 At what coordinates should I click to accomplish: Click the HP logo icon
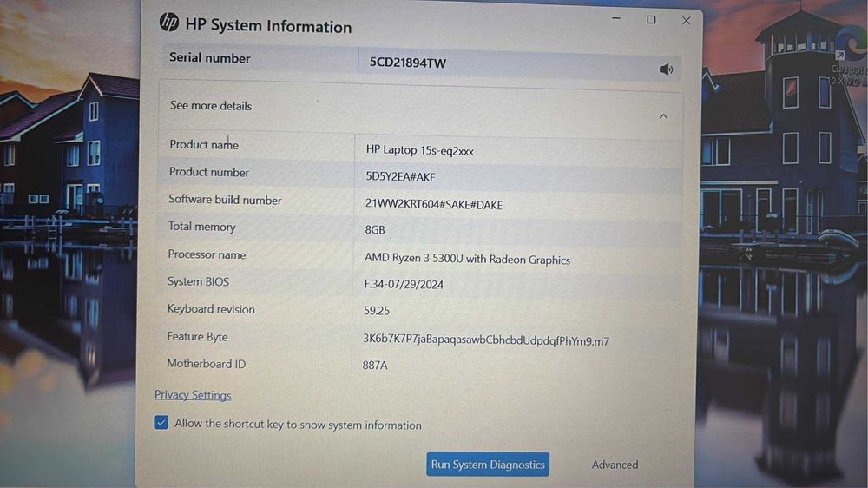point(169,23)
